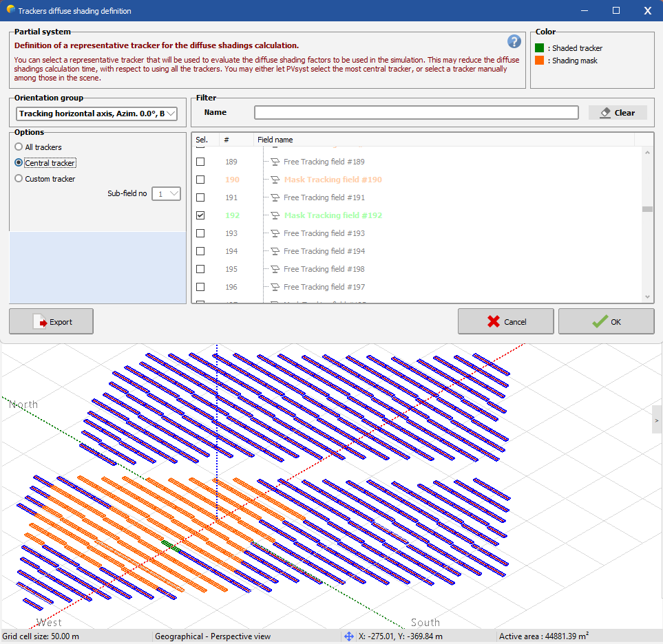Image resolution: width=663 pixels, height=644 pixels.
Task: Click the tracker icon for Mask field #190
Action: 275,180
